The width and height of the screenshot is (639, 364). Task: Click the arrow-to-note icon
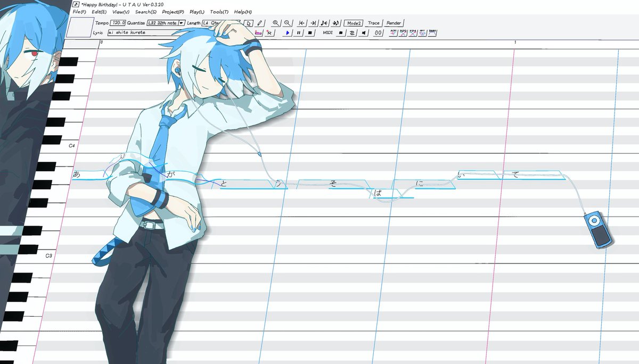coord(336,23)
